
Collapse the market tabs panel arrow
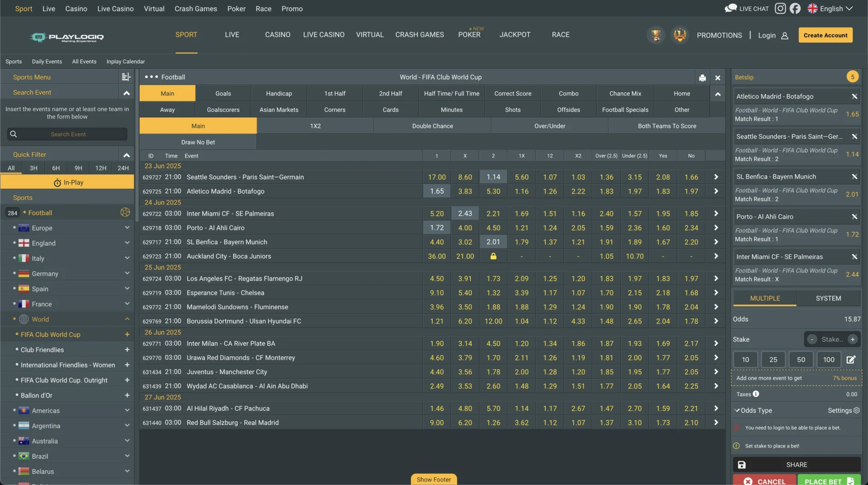(x=717, y=94)
